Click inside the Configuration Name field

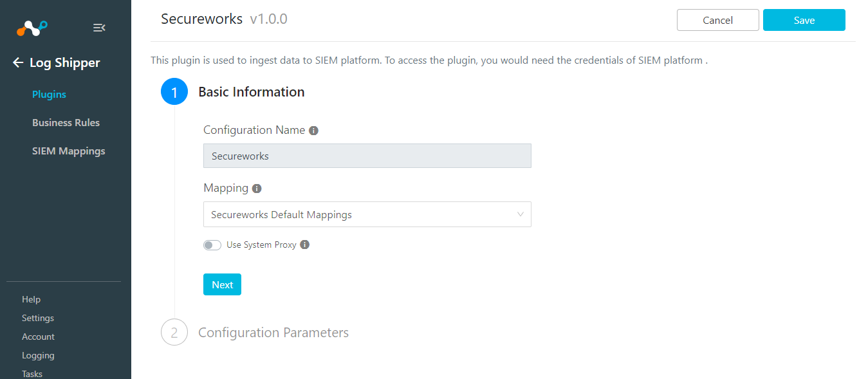coord(367,156)
